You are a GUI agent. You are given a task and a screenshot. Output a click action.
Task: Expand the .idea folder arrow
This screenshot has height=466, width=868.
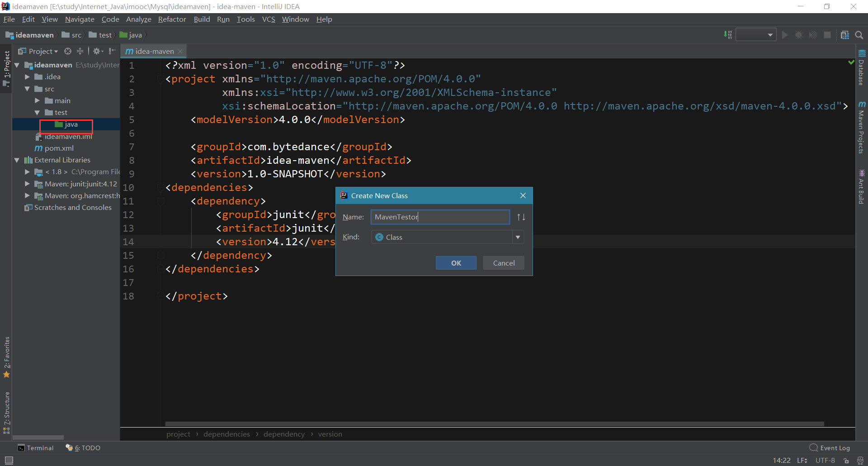coord(27,77)
